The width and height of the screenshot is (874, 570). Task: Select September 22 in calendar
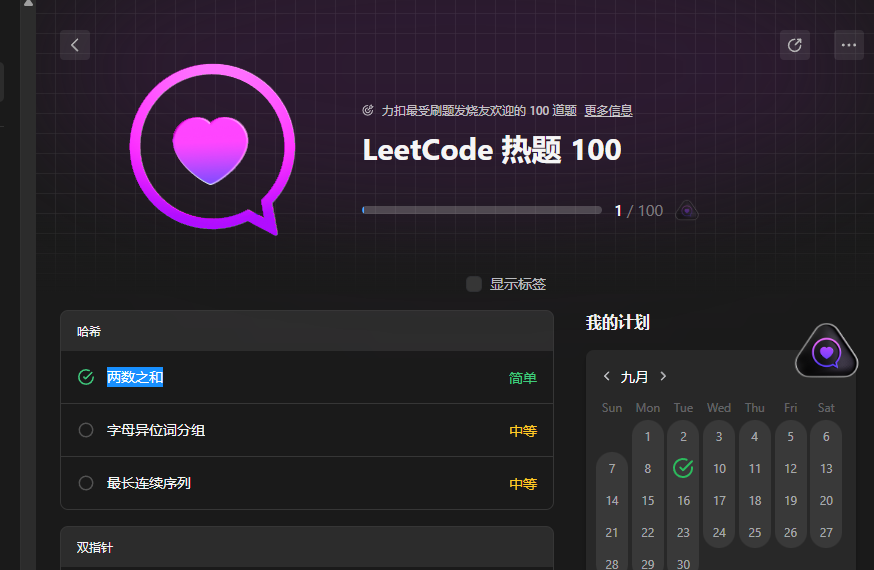click(x=648, y=533)
